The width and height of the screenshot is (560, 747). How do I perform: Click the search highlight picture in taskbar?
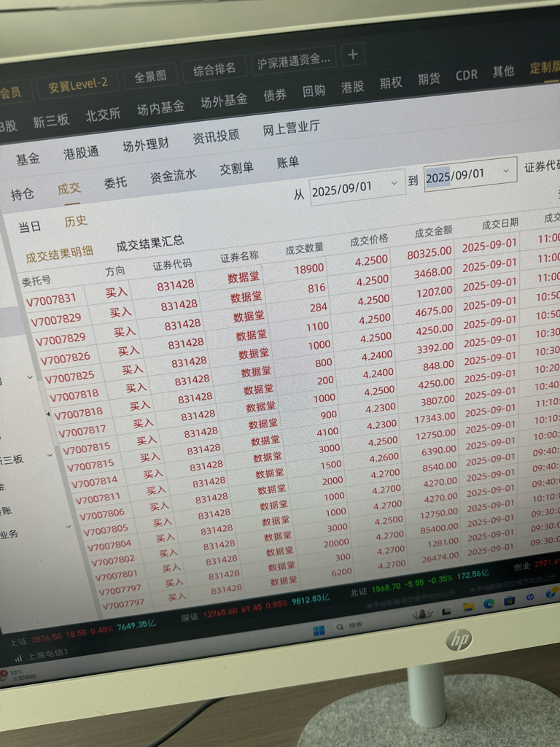[x=424, y=614]
